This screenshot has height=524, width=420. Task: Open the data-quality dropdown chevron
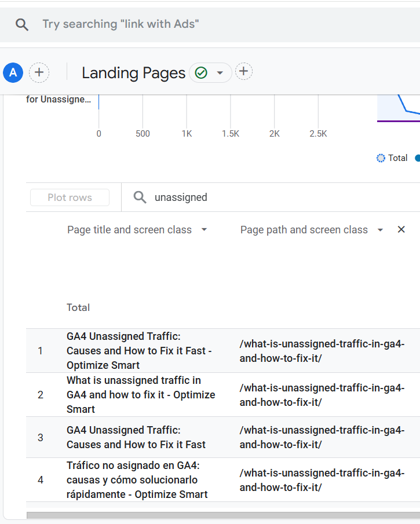point(220,71)
